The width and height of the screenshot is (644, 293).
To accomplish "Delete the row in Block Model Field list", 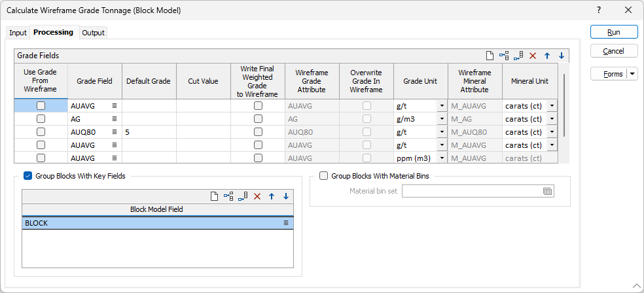I will (257, 196).
